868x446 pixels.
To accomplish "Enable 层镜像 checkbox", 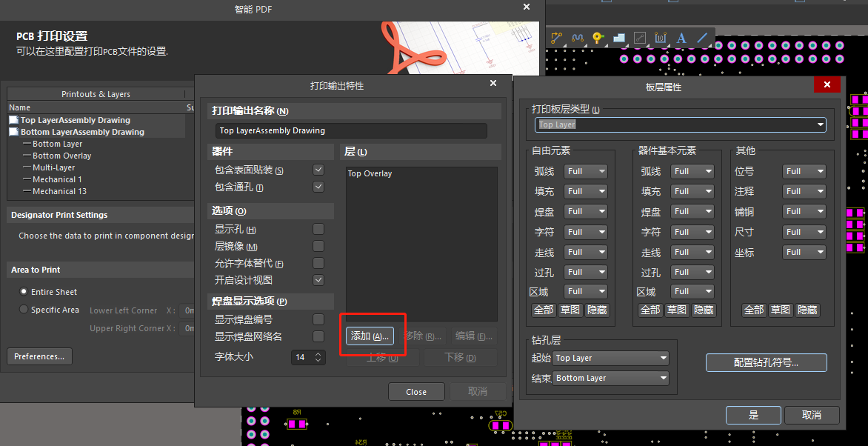I will click(x=318, y=246).
